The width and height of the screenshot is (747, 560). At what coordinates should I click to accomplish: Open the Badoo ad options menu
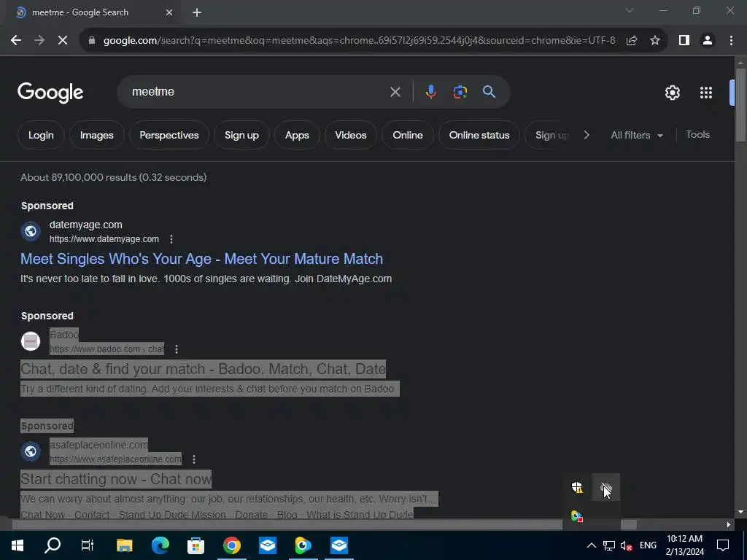[x=177, y=349]
